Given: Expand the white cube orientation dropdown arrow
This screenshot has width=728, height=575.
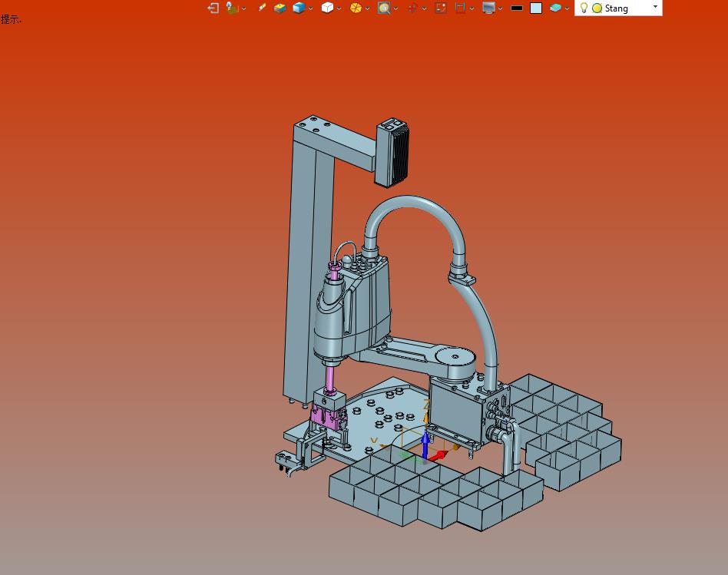Looking at the screenshot, I should 339,8.
